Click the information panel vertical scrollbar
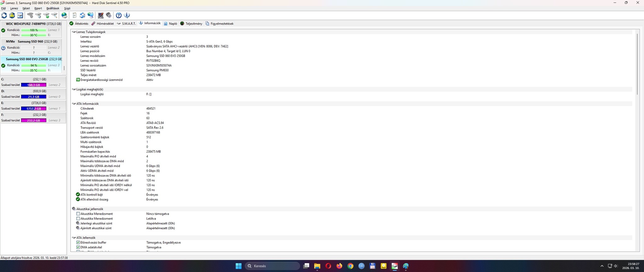This screenshot has width=644, height=272. (x=637, y=64)
